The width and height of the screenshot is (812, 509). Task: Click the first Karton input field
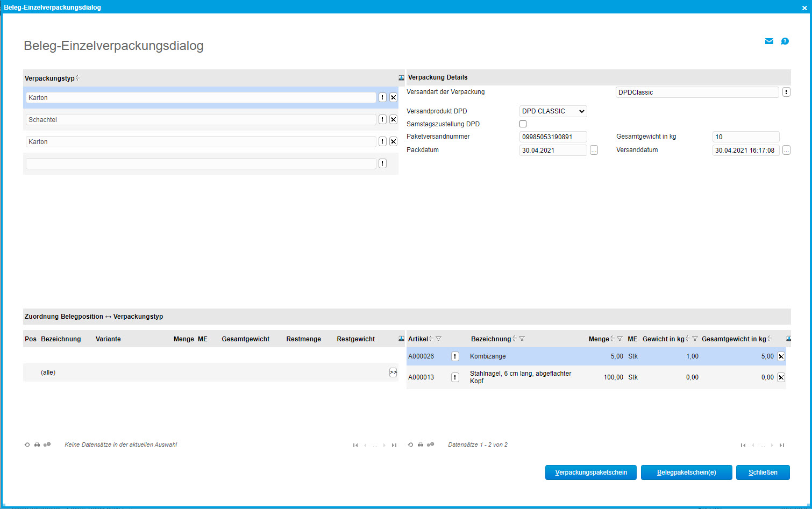201,97
